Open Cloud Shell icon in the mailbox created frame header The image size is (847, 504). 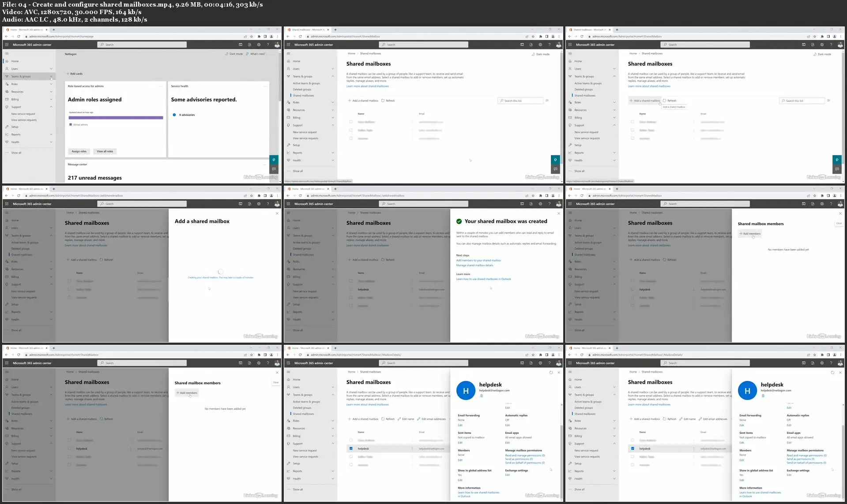(x=522, y=204)
